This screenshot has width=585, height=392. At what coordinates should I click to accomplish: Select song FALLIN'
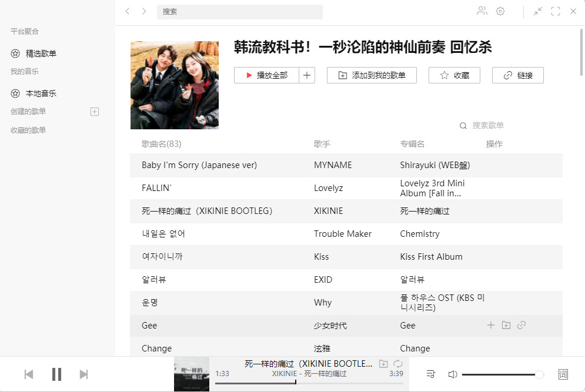tap(156, 188)
